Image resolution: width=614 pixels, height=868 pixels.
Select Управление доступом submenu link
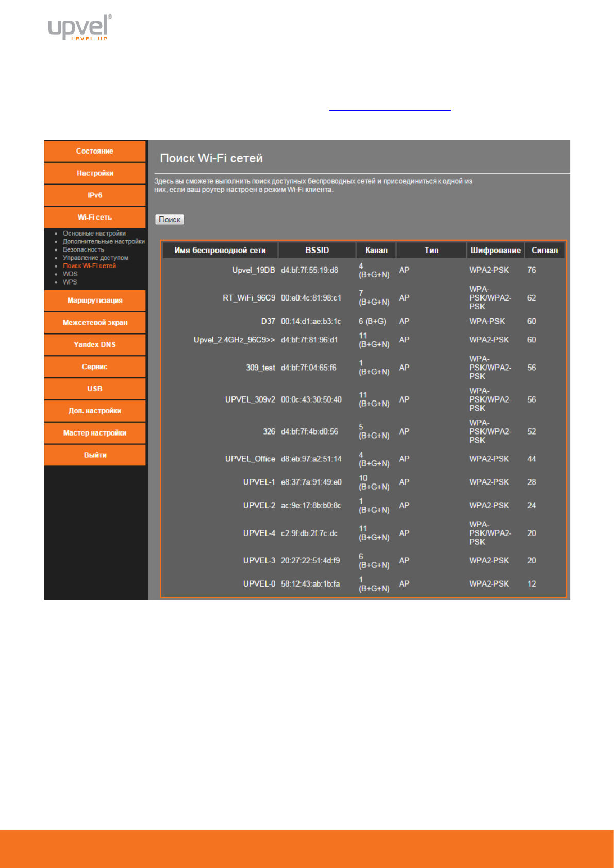[x=95, y=258]
